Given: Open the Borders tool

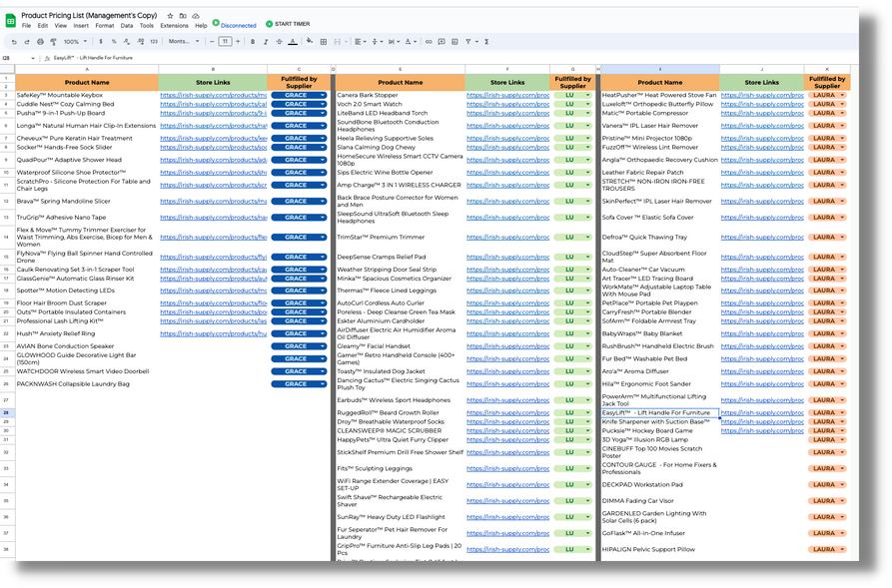Looking at the screenshot, I should tap(323, 42).
